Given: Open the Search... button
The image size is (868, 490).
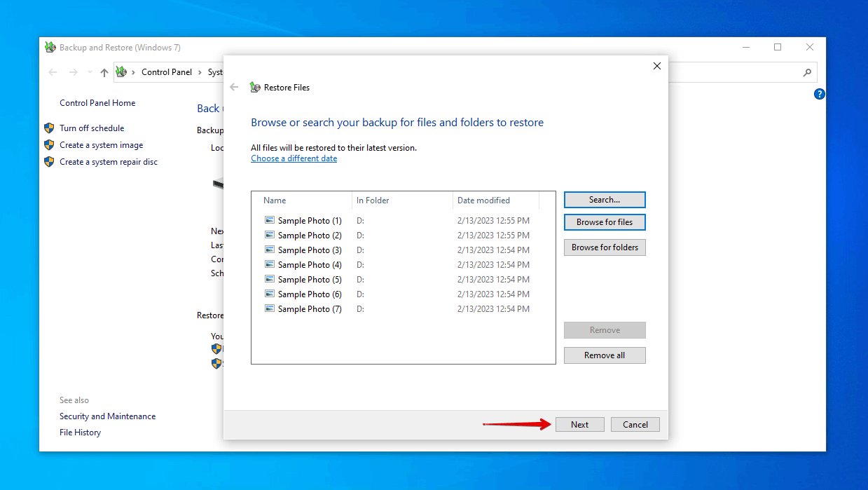Looking at the screenshot, I should tap(605, 200).
